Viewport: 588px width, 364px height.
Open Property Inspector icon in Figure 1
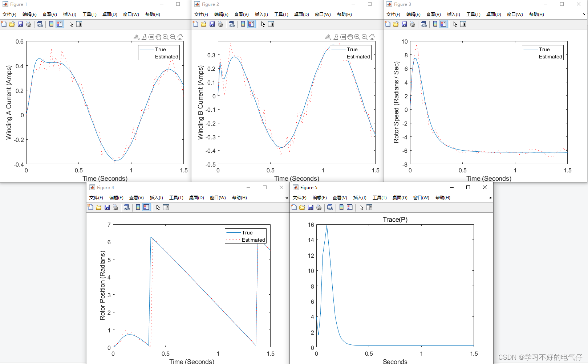79,24
